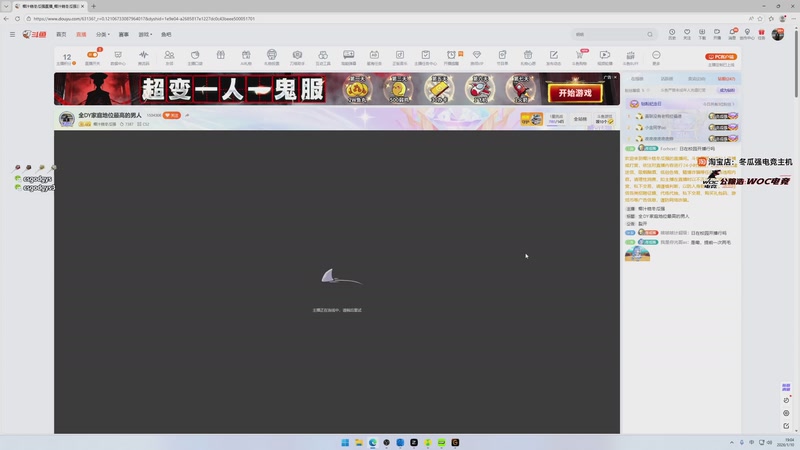Open the sticker image in chat feed
The height and width of the screenshot is (450, 800).
coord(637,254)
